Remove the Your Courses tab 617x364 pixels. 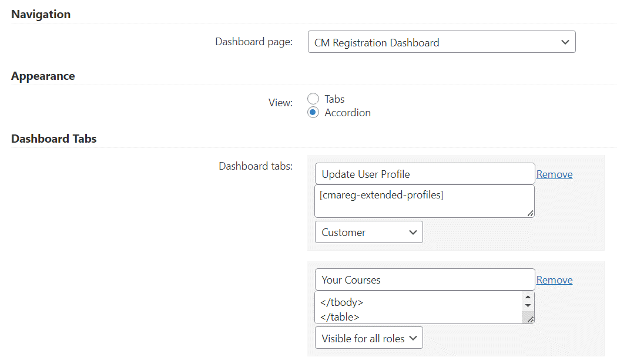[x=554, y=280]
